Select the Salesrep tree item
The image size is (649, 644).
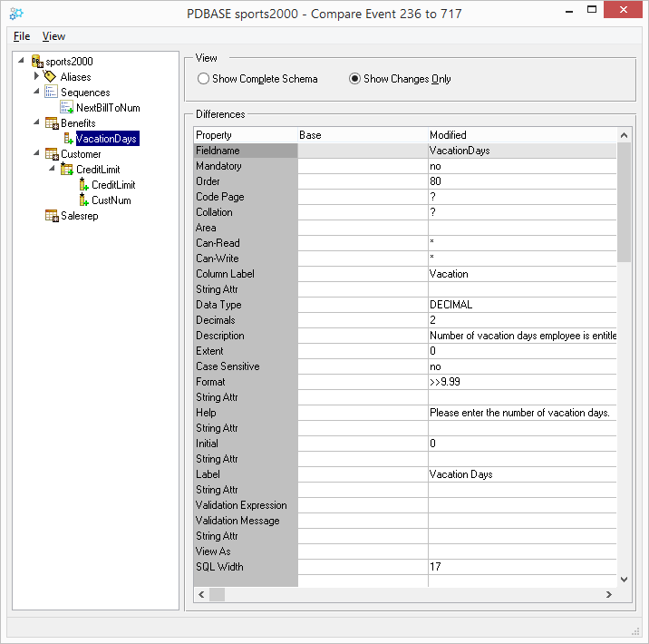tap(80, 216)
